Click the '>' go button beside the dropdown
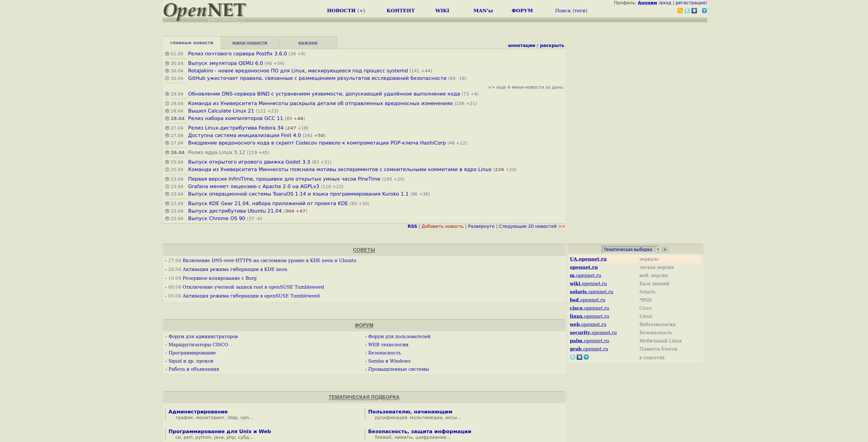The height and width of the screenshot is (442, 868). pos(665,249)
